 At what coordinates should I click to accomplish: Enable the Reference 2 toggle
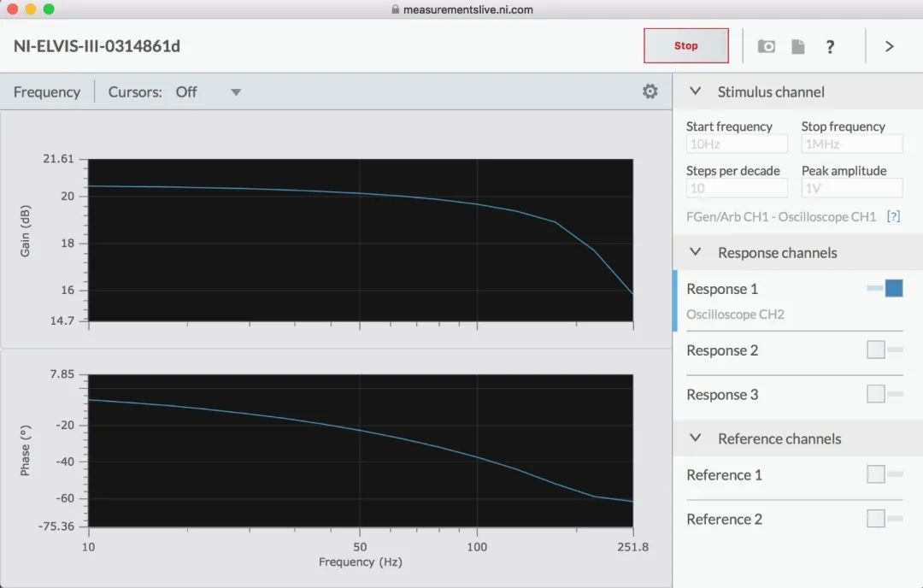(x=885, y=519)
